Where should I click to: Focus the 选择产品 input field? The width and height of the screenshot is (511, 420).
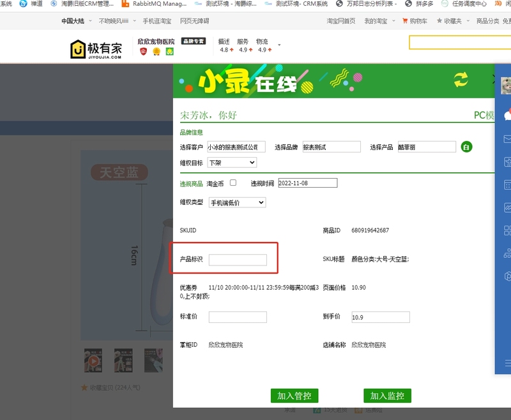tap(427, 147)
